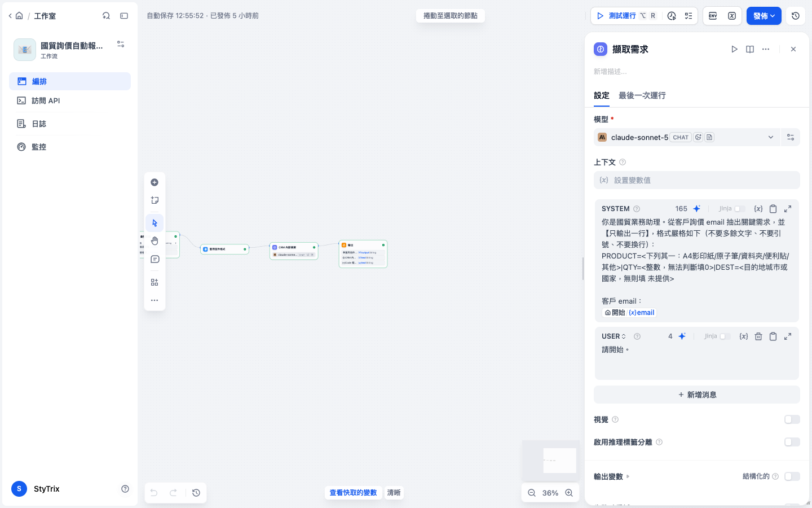Open 編排 in the sidebar
The height and width of the screenshot is (508, 812).
70,81
